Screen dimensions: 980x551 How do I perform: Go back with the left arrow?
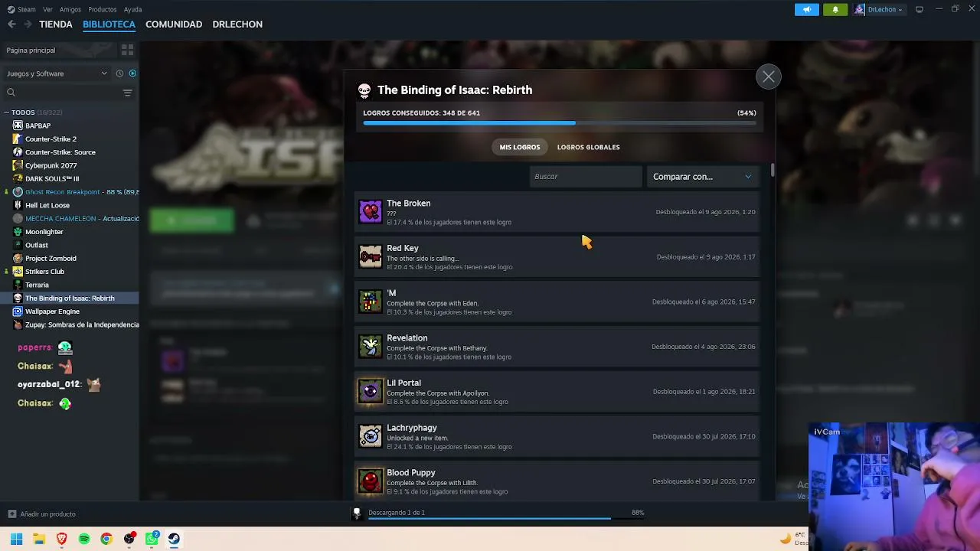(11, 24)
